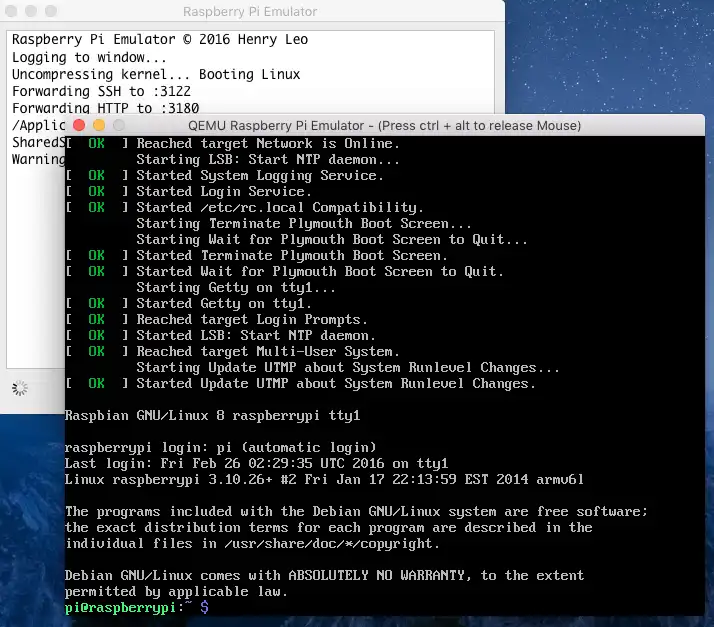Image resolution: width=714 pixels, height=627 pixels.
Task: Click the 'Forwarding HTTP to :3180' log line
Action: [x=105, y=108]
